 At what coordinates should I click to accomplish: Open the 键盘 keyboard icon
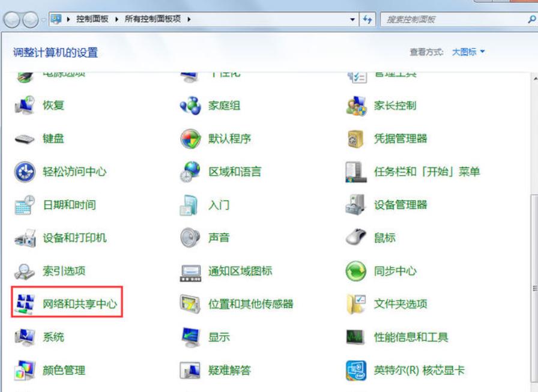25,139
